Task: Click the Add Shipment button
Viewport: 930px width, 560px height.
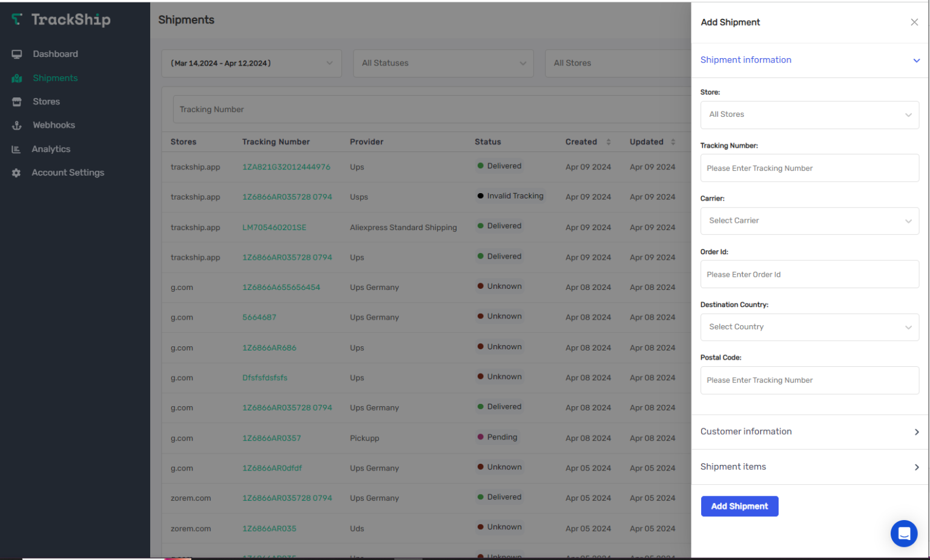Action: (739, 506)
